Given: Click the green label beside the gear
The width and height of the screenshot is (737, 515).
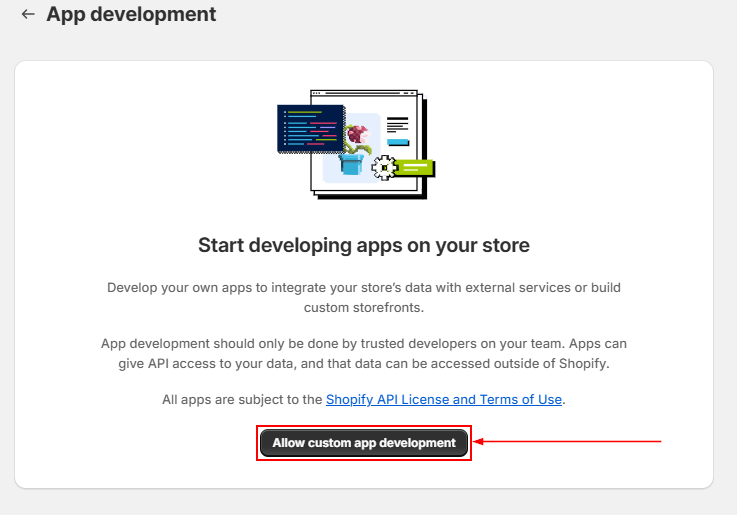Looking at the screenshot, I should tap(415, 167).
